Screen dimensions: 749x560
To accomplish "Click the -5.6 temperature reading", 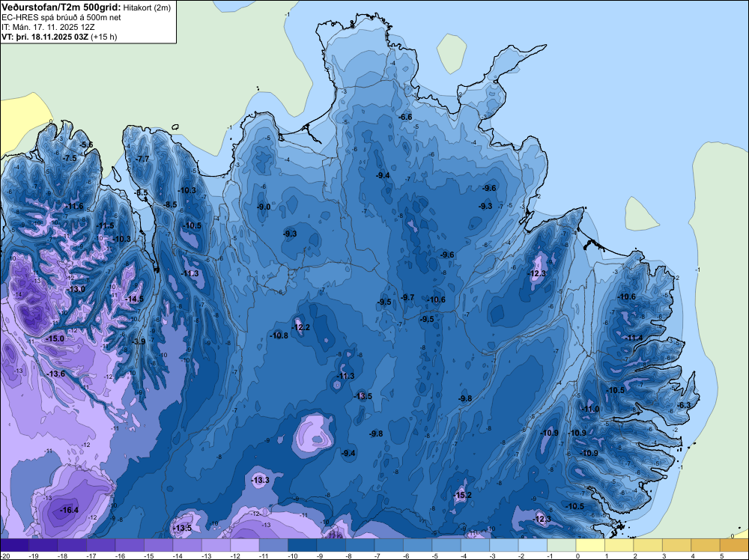I will (x=86, y=144).
